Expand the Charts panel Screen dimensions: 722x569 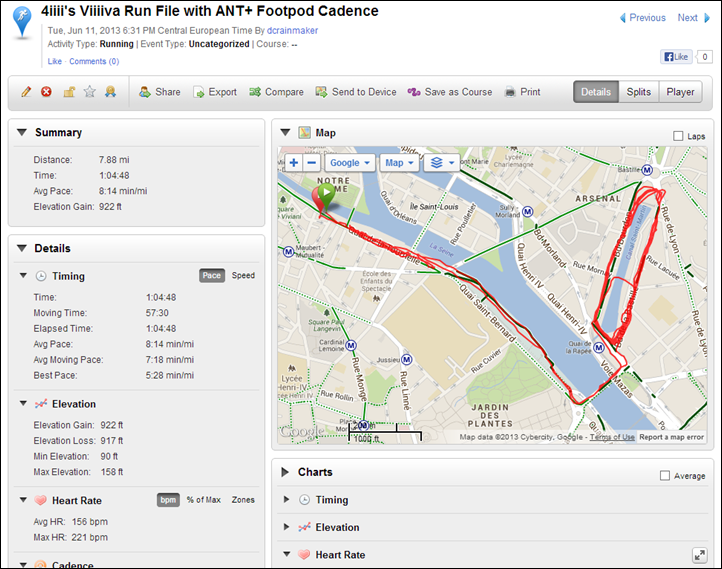coord(285,472)
